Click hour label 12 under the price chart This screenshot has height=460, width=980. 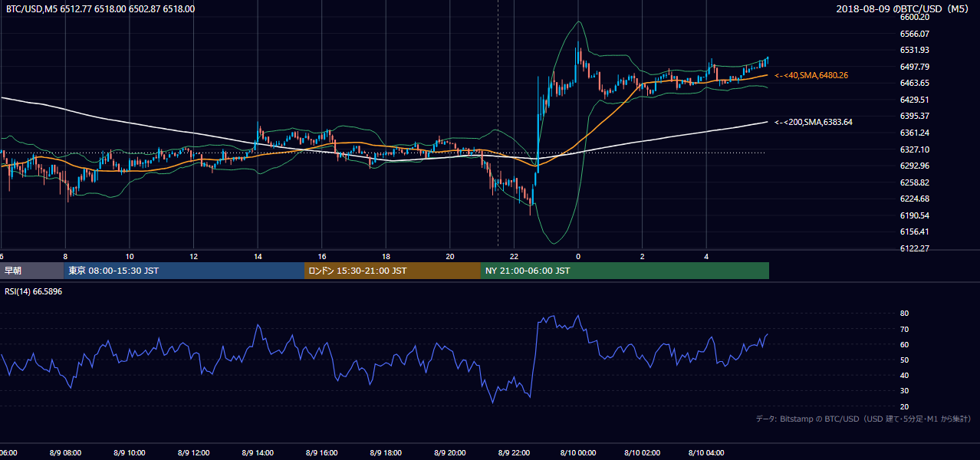coord(193,256)
